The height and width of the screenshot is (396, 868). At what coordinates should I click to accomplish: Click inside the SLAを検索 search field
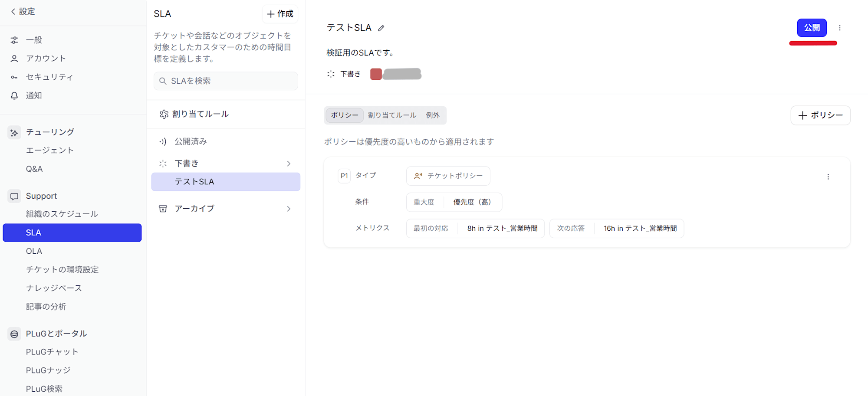click(x=225, y=81)
